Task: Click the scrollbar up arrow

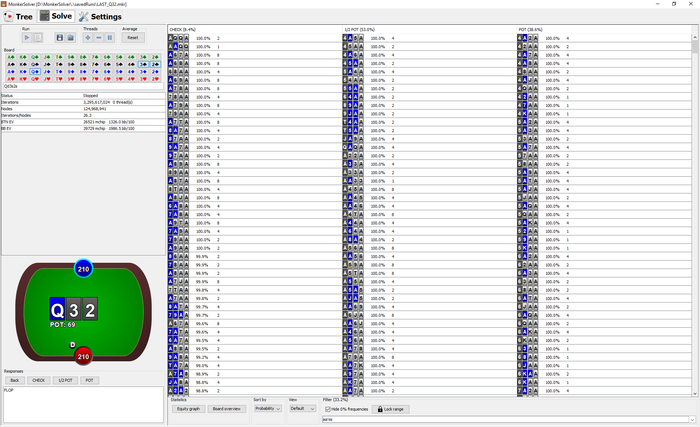Action: click(x=695, y=37)
